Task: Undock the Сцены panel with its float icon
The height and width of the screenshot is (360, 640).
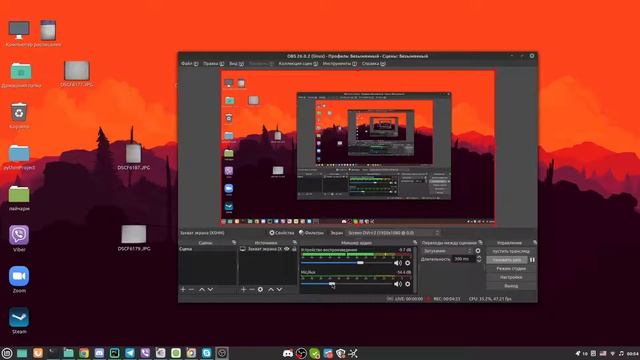Action: coord(234,242)
